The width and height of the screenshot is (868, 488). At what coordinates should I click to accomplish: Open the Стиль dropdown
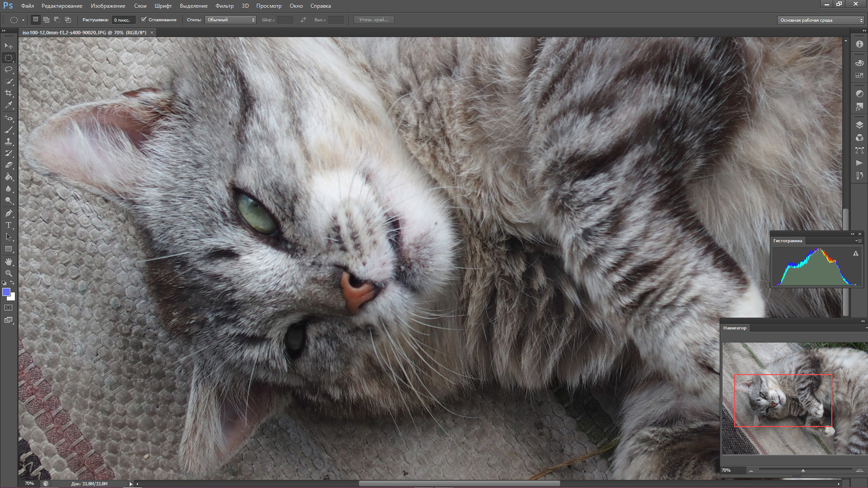point(231,20)
